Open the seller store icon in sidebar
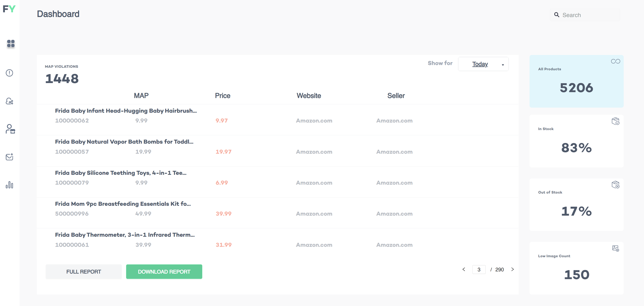The height and width of the screenshot is (306, 644). 10,129
